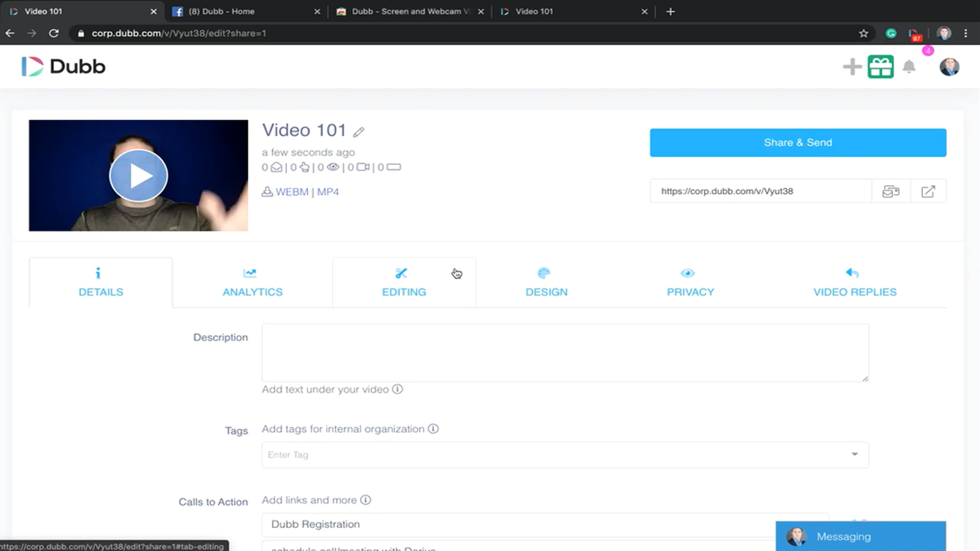Screen dimensions: 980x551
Task: Switch to the Privacy tab
Action: pyautogui.click(x=690, y=283)
